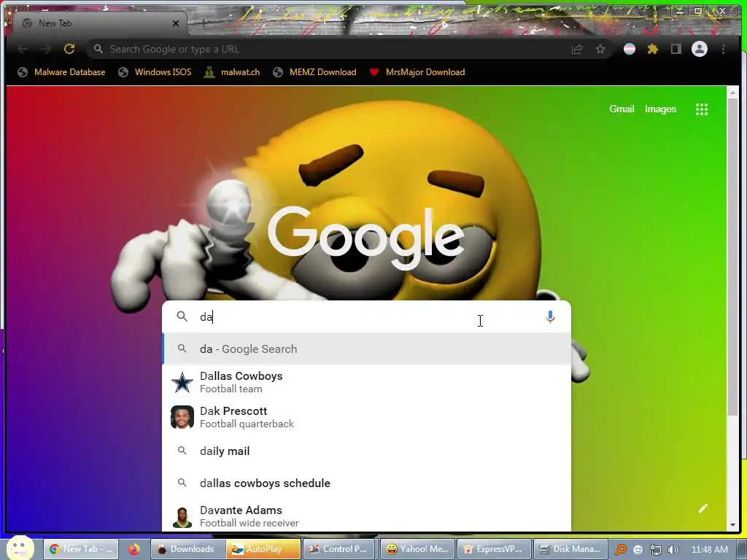This screenshot has height=560, width=747.
Task: Open the MEMZ Download bookmark
Action: (315, 72)
